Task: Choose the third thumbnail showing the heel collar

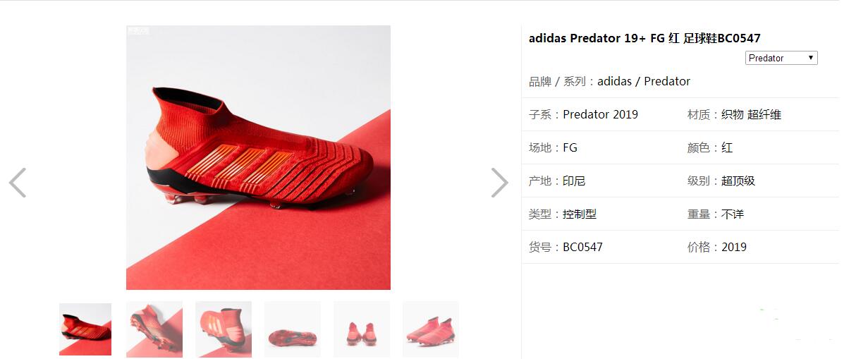Action: pos(224,329)
